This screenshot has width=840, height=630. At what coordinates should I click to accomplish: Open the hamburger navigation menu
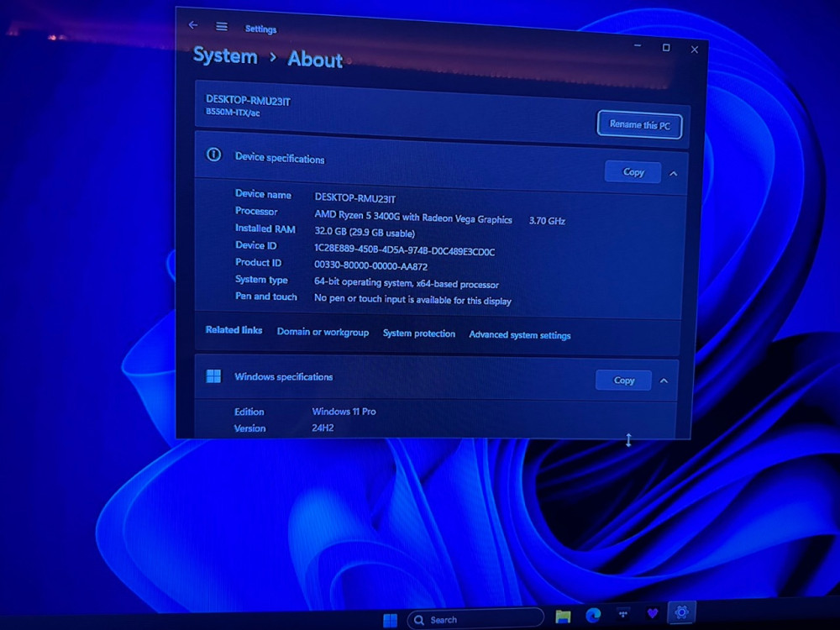coord(222,27)
